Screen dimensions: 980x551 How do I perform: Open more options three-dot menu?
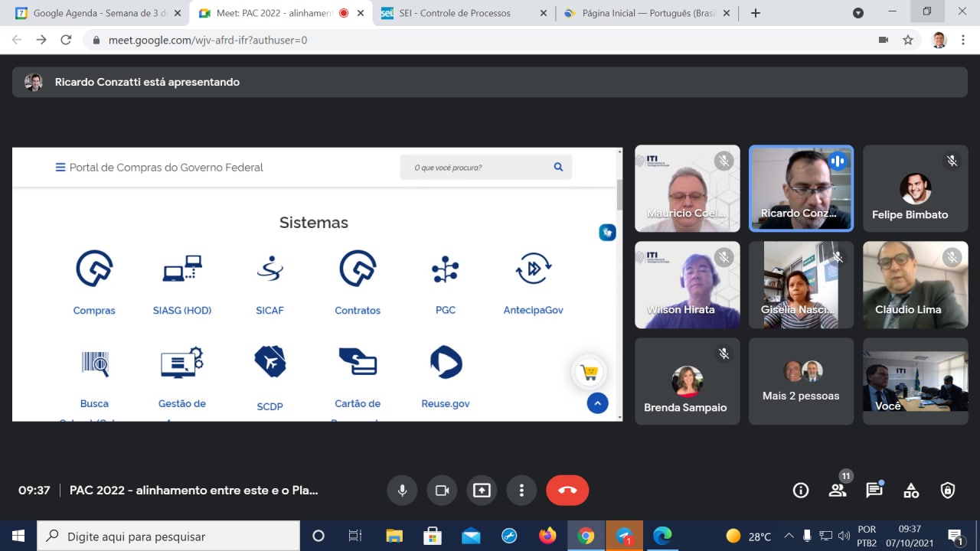tap(521, 491)
